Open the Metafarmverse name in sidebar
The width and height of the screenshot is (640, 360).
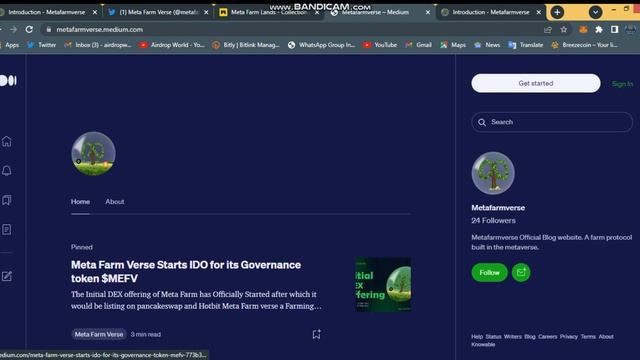498,208
